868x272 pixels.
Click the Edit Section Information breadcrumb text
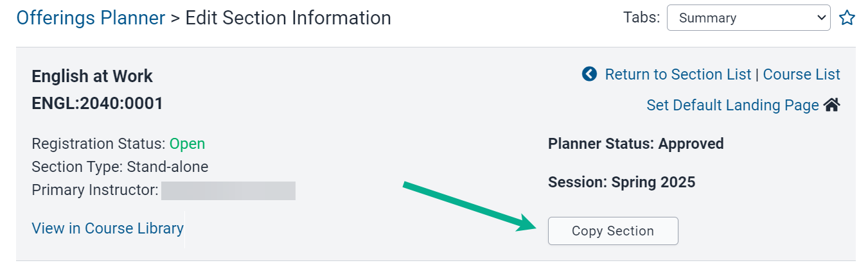point(288,18)
